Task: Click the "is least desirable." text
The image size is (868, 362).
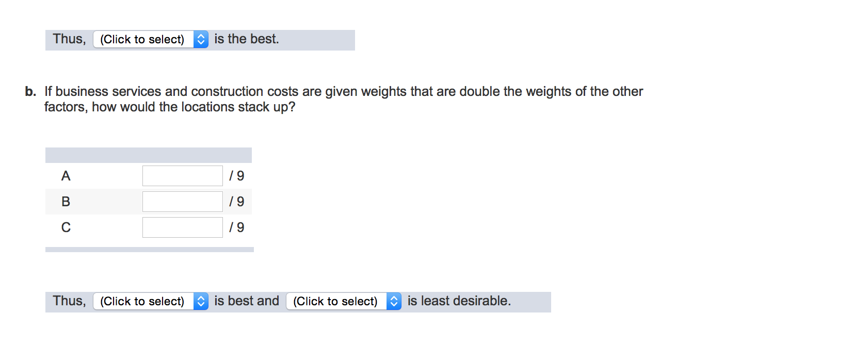Action: [x=459, y=301]
